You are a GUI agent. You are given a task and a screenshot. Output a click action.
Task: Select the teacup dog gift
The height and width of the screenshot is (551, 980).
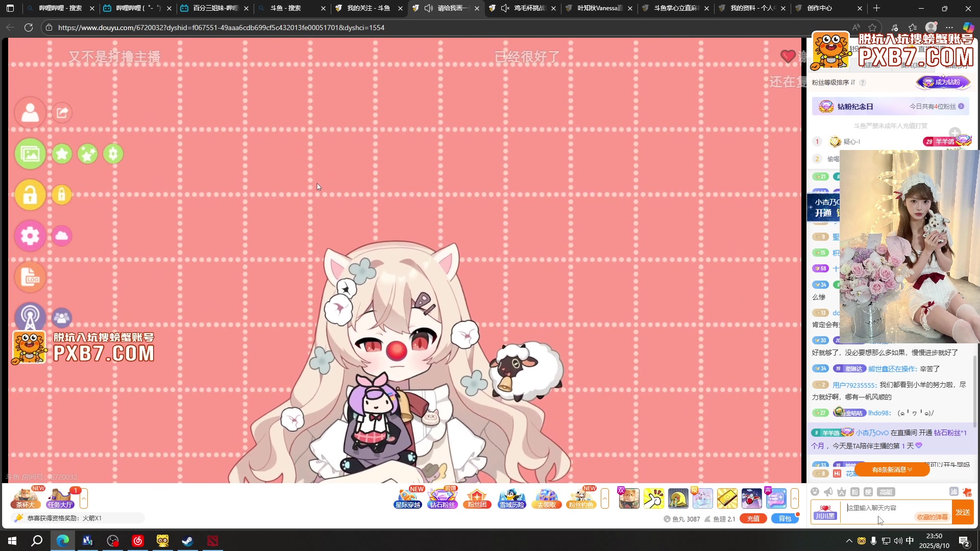629,498
